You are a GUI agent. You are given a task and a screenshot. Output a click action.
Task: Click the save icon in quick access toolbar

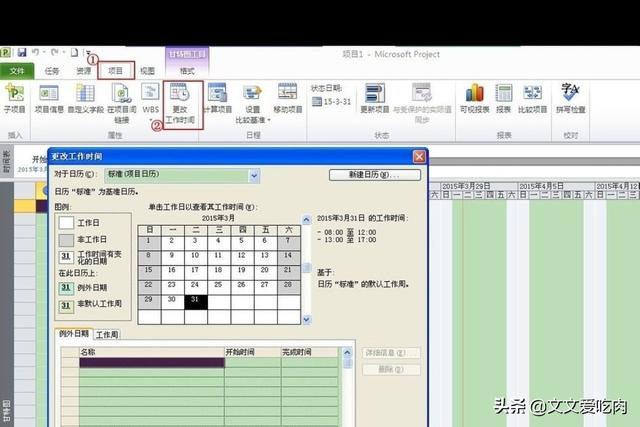(x=21, y=51)
